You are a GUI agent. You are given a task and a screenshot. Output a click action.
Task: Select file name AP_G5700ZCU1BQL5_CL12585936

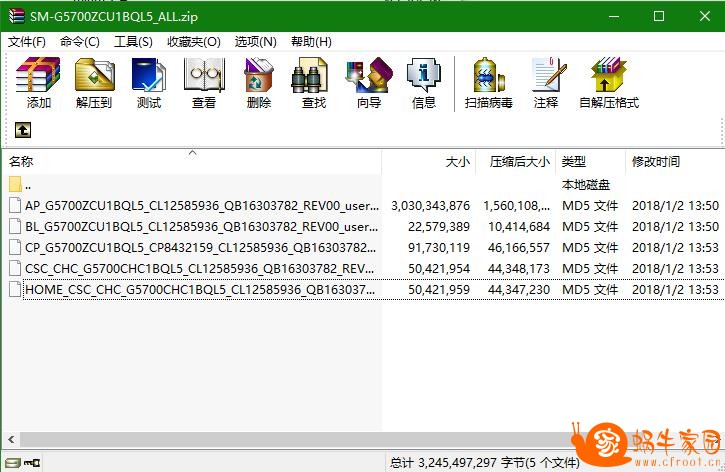pos(202,205)
